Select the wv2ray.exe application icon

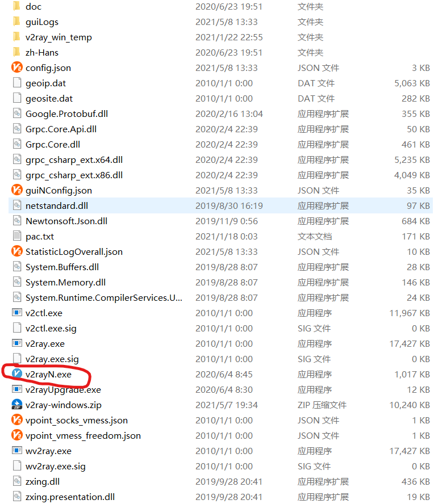[x=16, y=451]
